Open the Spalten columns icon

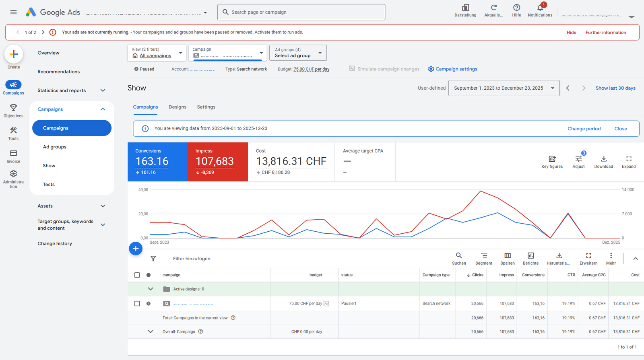click(x=508, y=256)
